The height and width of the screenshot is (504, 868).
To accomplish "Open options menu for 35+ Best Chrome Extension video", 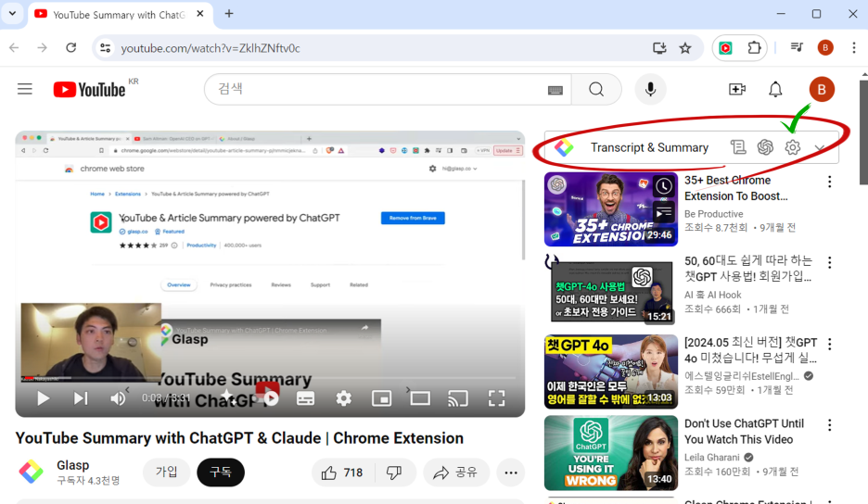I will click(x=829, y=182).
